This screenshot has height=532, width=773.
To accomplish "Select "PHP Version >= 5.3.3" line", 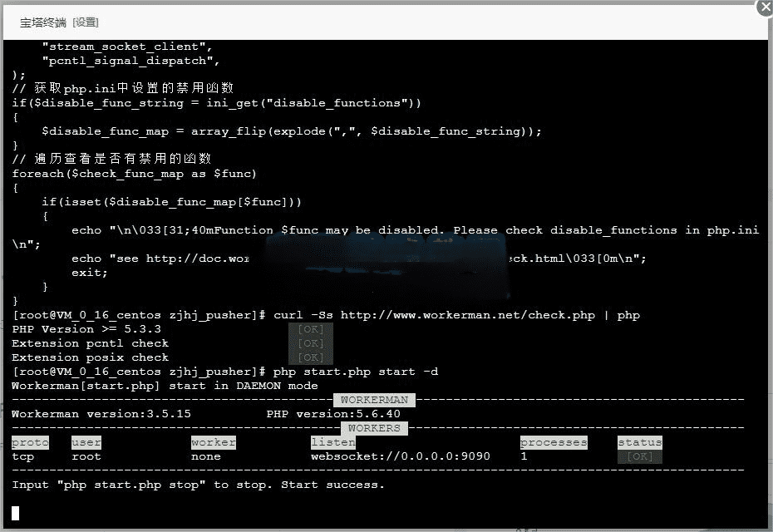I will tap(86, 329).
